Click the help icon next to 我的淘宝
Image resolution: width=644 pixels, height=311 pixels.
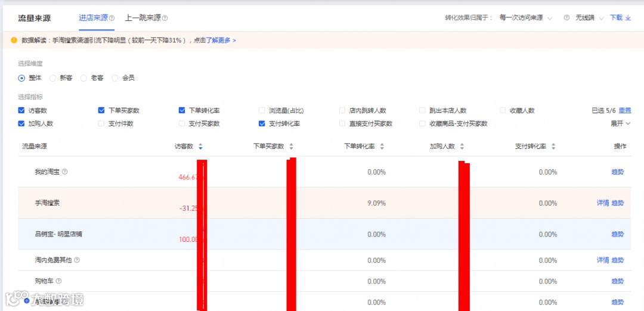[x=64, y=172]
